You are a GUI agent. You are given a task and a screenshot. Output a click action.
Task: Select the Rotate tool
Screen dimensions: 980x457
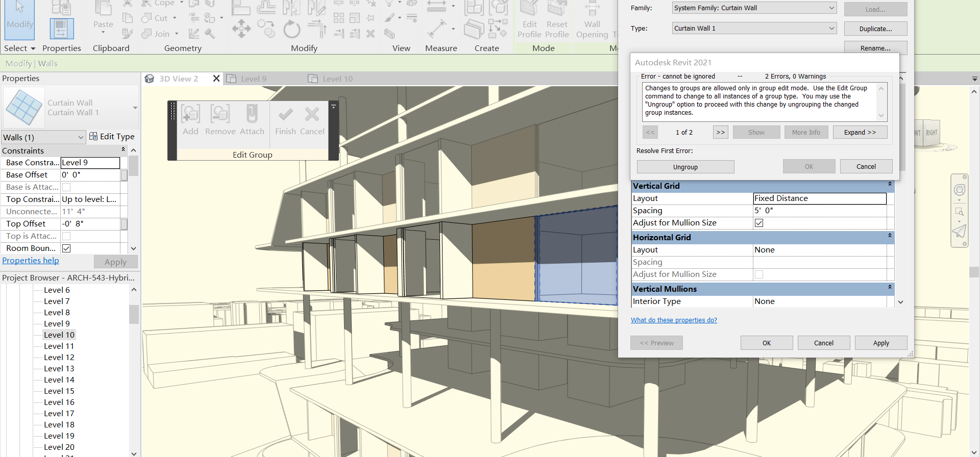291,29
